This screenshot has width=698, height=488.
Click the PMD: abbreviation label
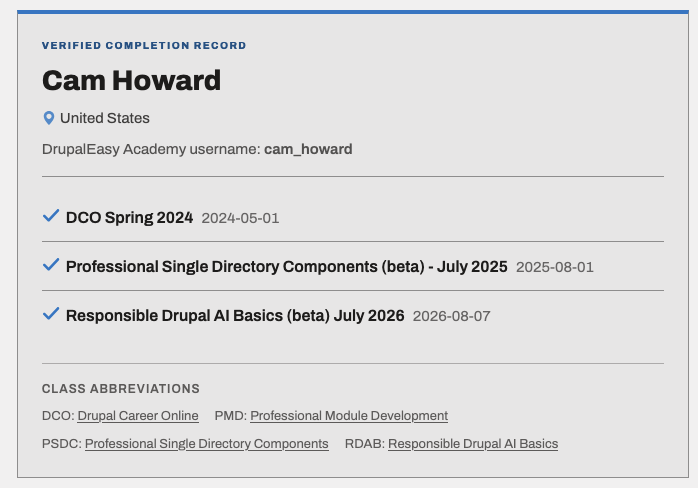click(231, 415)
